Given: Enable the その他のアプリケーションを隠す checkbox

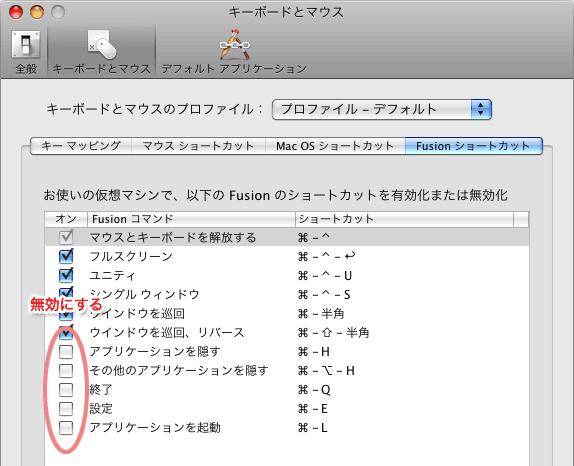Looking at the screenshot, I should 66,371.
